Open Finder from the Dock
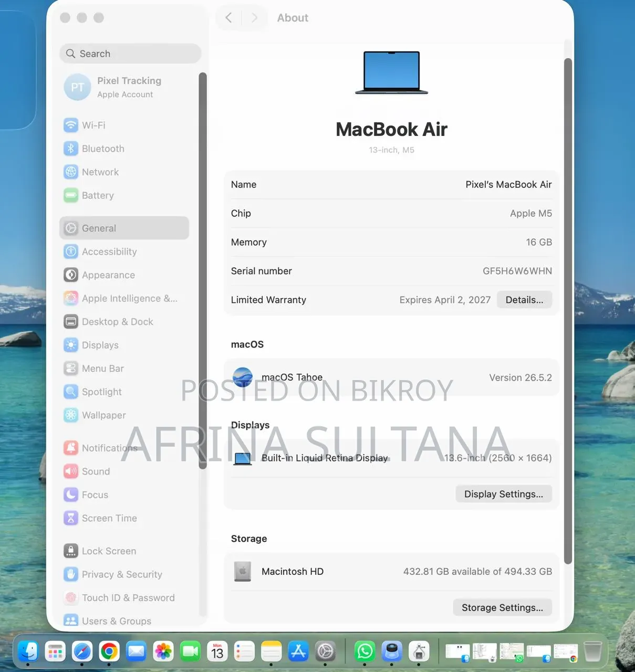Screen dimensions: 635x672 pyautogui.click(x=28, y=652)
